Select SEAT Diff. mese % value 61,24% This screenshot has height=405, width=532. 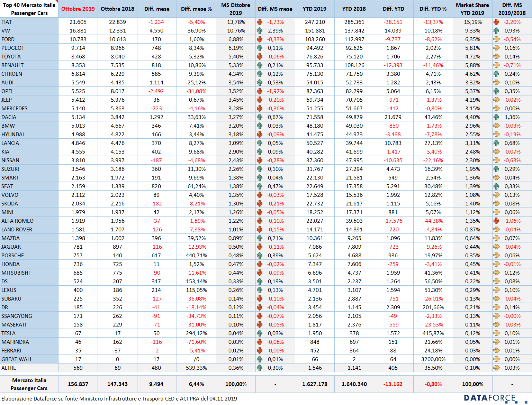tap(196, 186)
